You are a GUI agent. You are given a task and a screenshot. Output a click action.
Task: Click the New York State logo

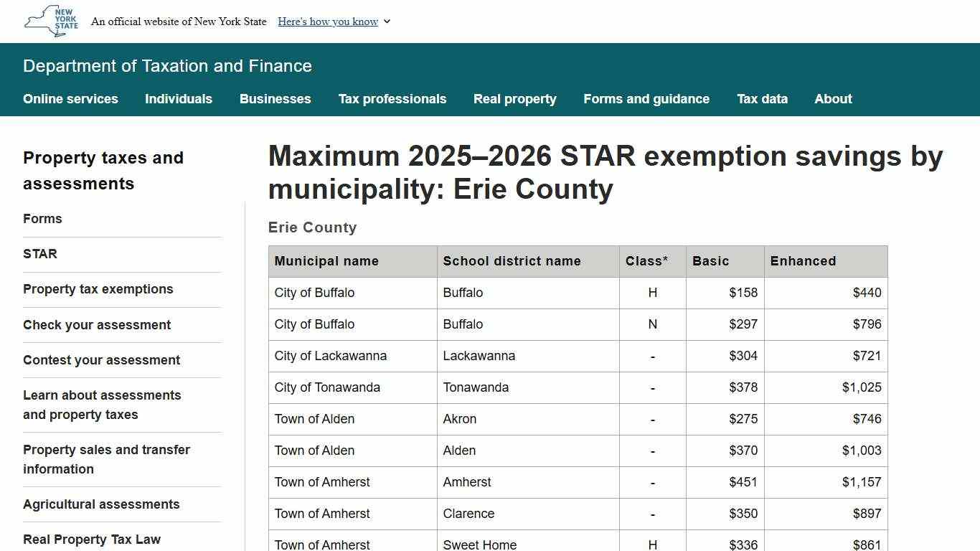click(x=49, y=21)
